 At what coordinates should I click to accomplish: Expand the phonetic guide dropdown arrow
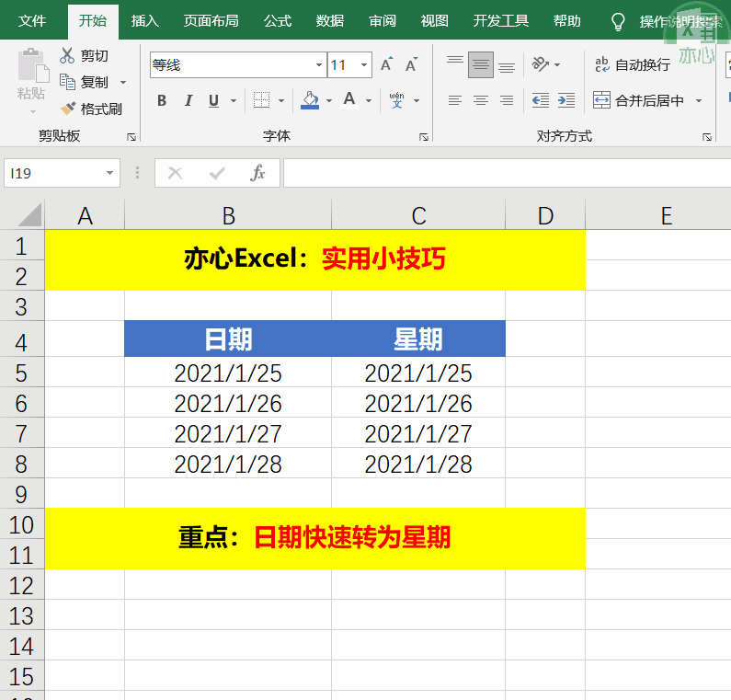417,100
